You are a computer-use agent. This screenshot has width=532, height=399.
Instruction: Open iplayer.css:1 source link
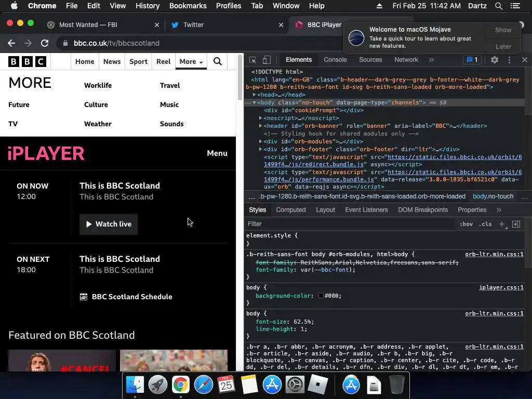coord(501,288)
